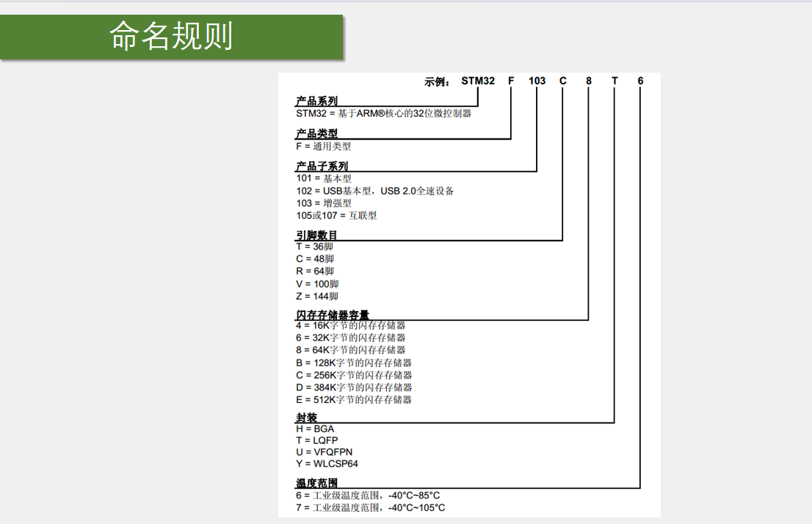The height and width of the screenshot is (524, 812).
Task: Click the 6 = -40°C~85°C temperature line
Action: click(x=368, y=495)
